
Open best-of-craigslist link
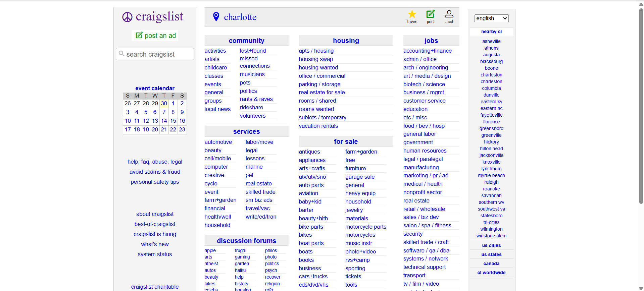click(x=155, y=224)
